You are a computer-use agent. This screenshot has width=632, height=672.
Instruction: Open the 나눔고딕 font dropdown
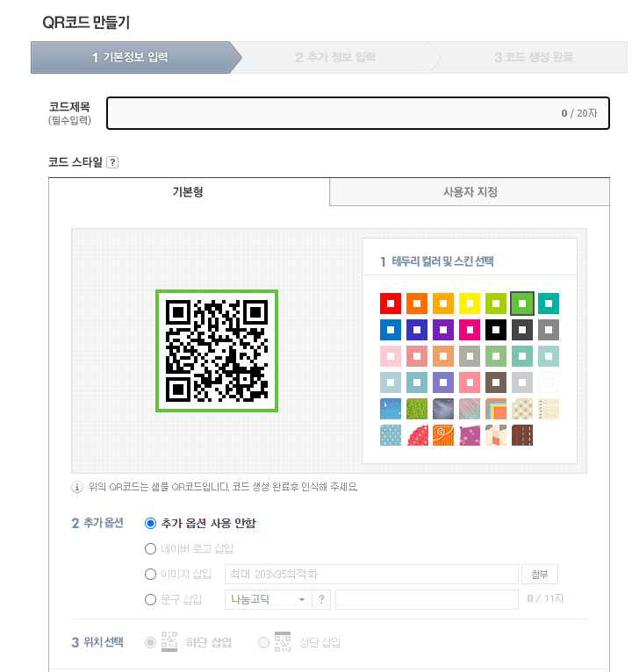click(x=269, y=599)
